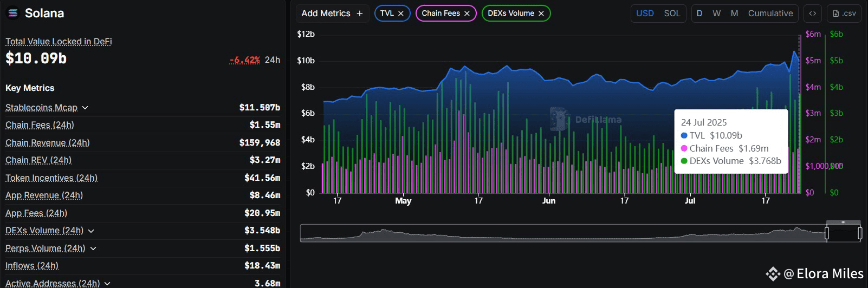Click the $1.555b perps volume value
Viewport: 868px width, 288px height.
click(262, 248)
